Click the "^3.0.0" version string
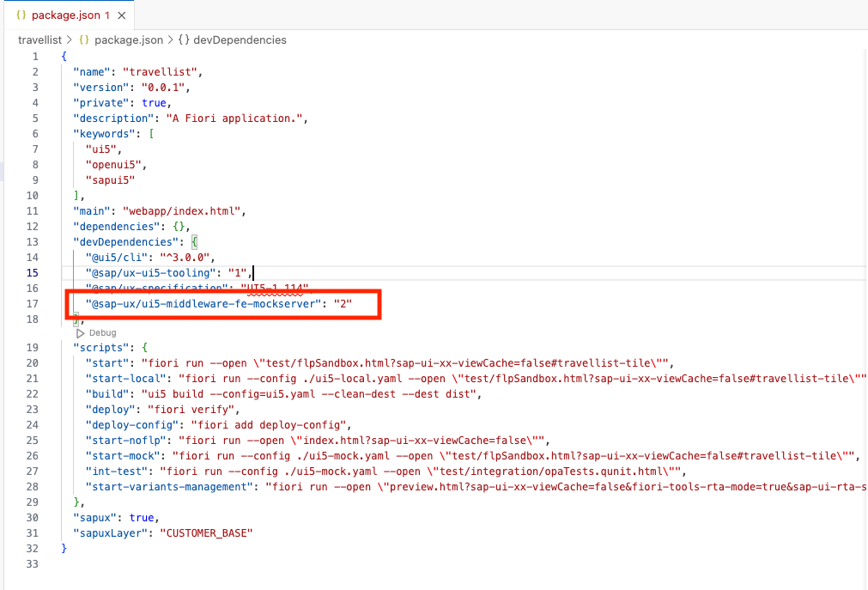Viewport: 868px width, 590px height. 185,258
